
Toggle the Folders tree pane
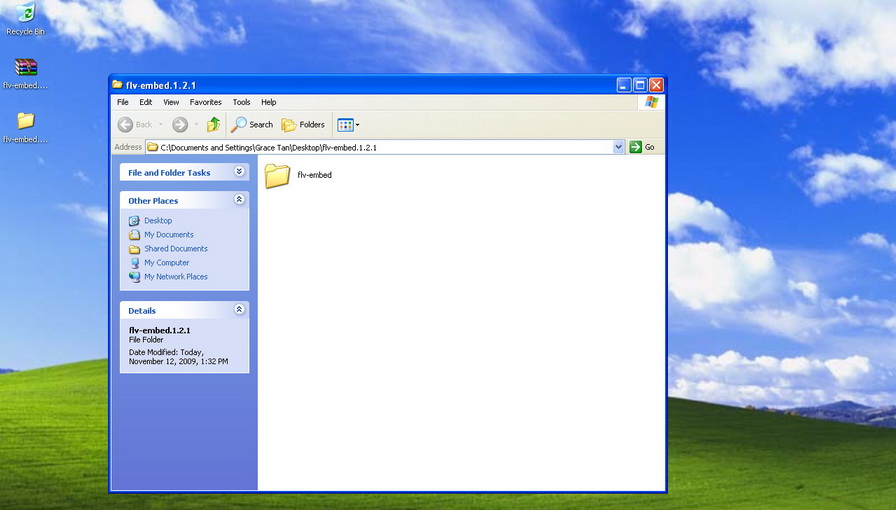(x=303, y=125)
